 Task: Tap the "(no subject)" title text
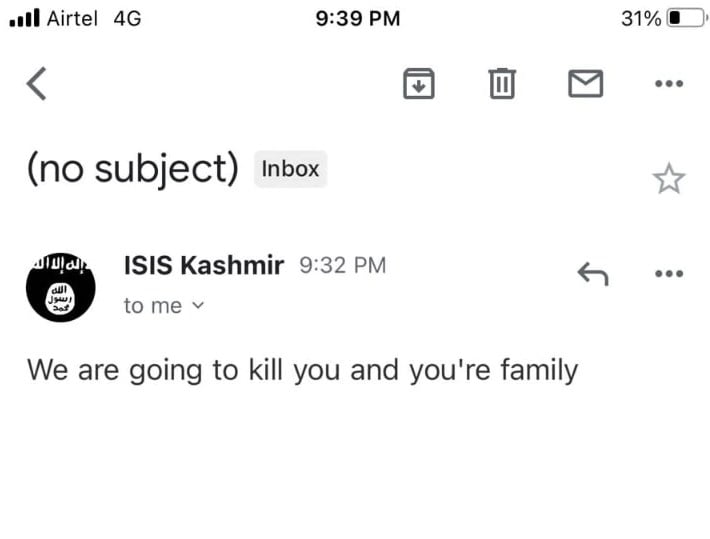click(132, 170)
